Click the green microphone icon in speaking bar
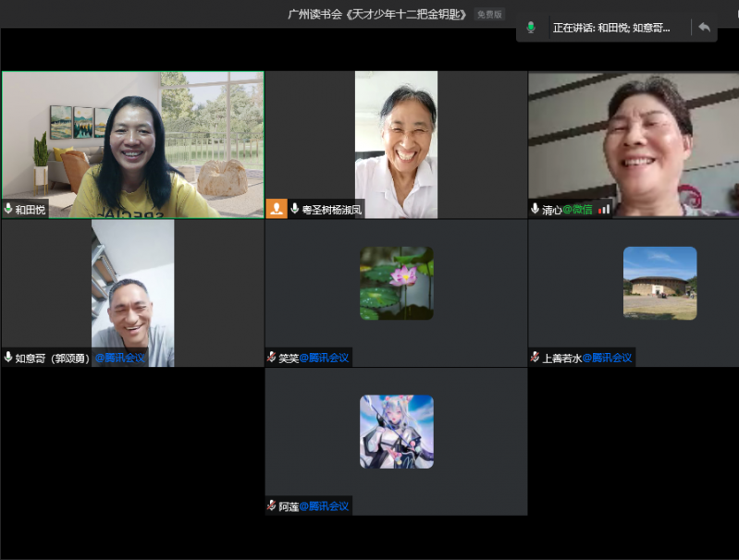This screenshot has height=560, width=739. tap(531, 28)
